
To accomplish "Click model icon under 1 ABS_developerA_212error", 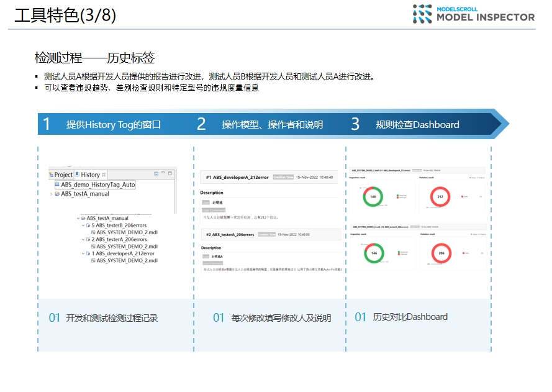I will tap(93, 261).
